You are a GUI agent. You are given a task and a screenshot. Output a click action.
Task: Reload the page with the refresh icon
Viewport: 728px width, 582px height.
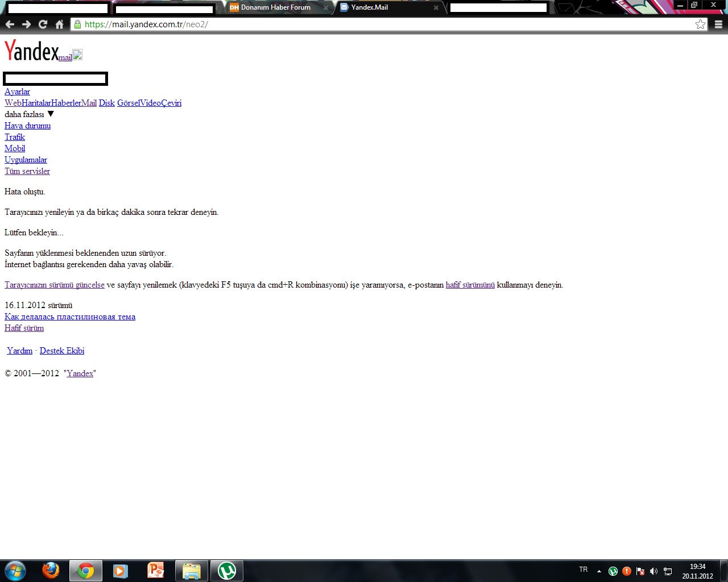click(x=43, y=24)
